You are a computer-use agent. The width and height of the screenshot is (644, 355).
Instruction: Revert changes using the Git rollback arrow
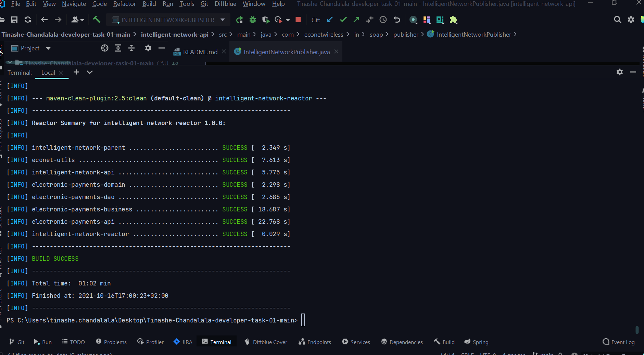[x=396, y=20]
